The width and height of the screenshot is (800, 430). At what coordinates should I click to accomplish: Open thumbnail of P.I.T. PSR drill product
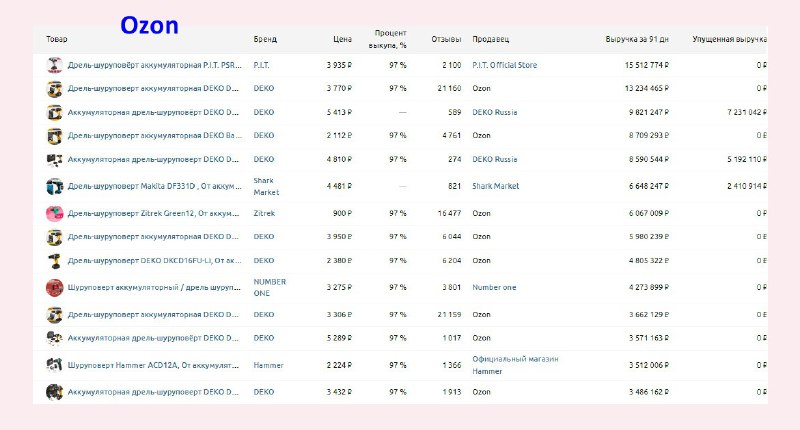tap(55, 65)
